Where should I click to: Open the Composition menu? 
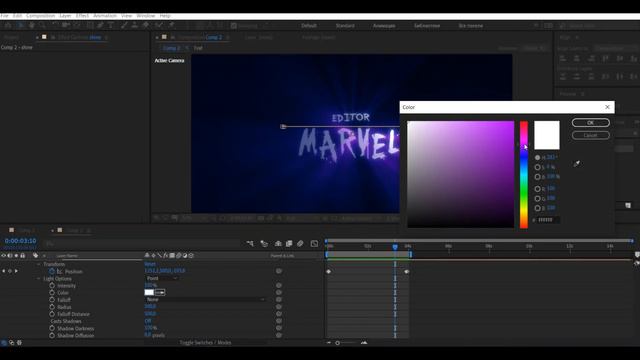(40, 16)
